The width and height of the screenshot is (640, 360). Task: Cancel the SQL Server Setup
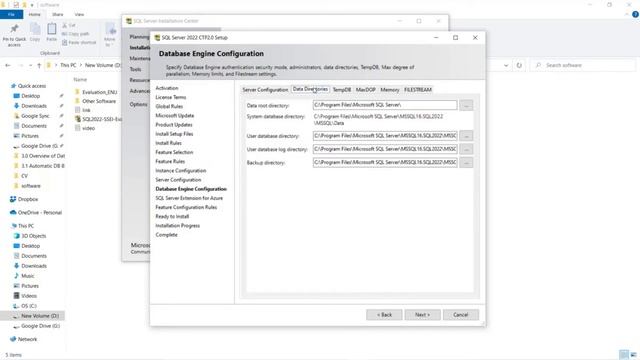point(460,315)
